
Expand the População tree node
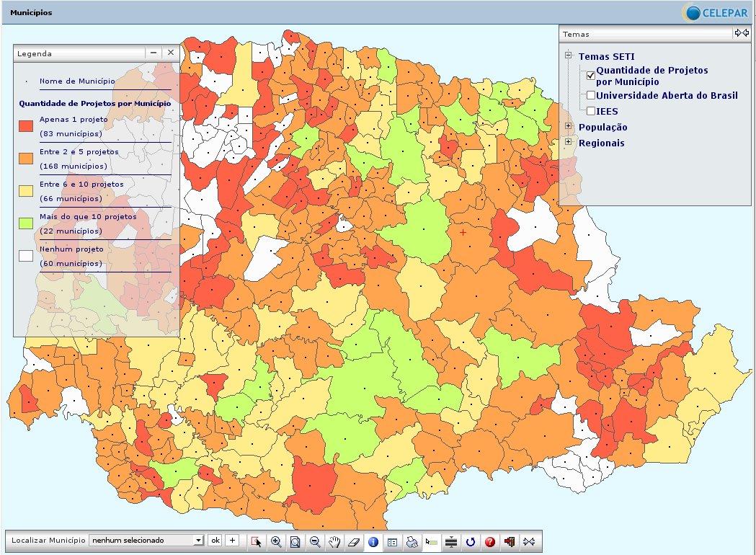coord(568,126)
